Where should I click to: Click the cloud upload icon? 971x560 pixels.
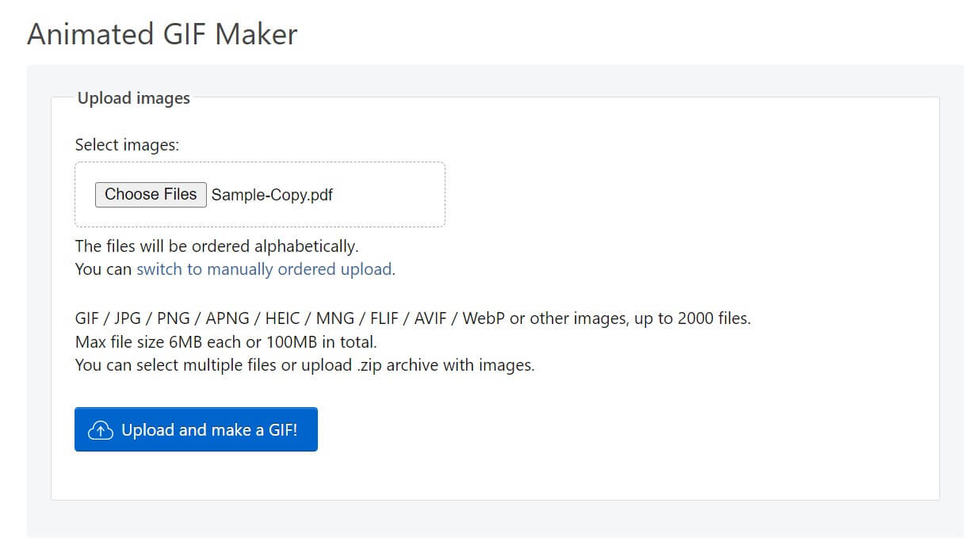pos(100,430)
